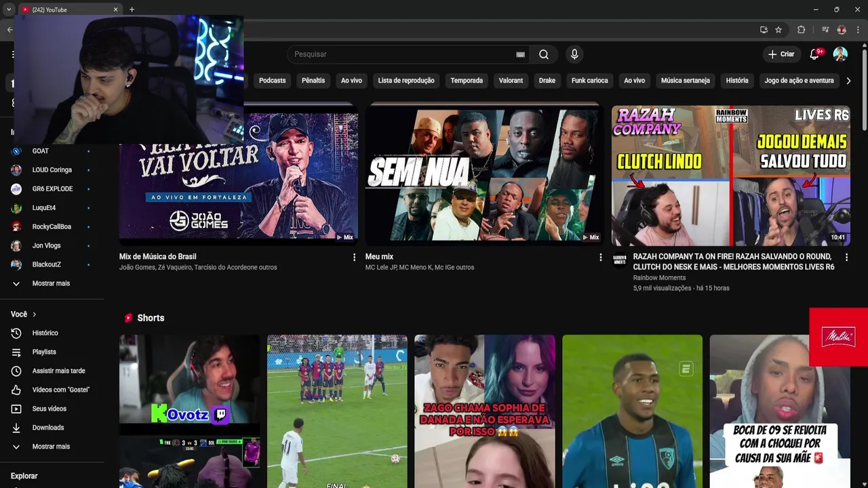Screen dimensions: 868x488
Task: Open the Ovotz Twitch short
Action: (189, 411)
